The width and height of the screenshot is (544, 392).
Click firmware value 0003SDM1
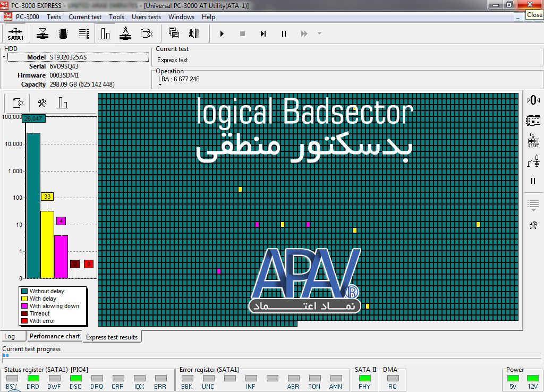pos(64,75)
